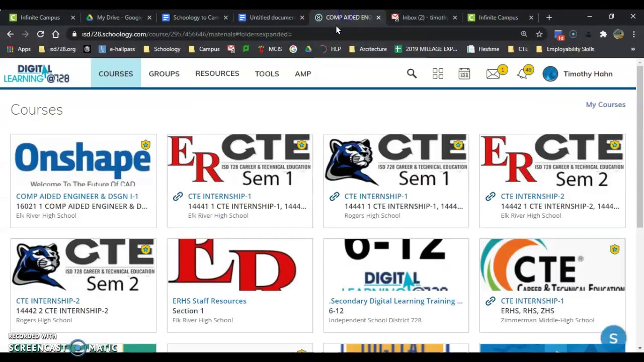This screenshot has height=362, width=644.
Task: Open the Chrome profile avatar
Action: [619, 34]
